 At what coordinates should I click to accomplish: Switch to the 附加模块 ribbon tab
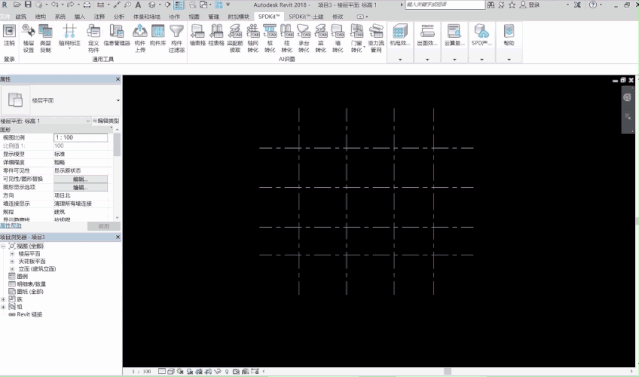[x=238, y=17]
